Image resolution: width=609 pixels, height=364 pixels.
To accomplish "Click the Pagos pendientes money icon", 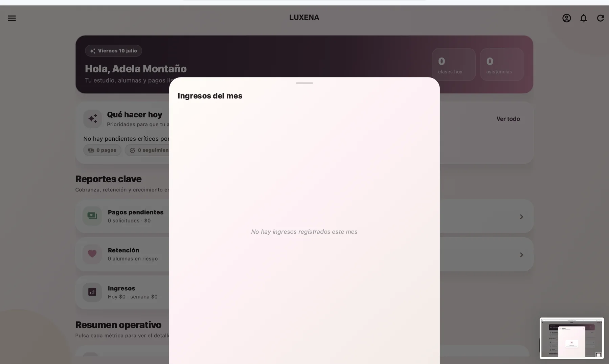I will tap(92, 216).
